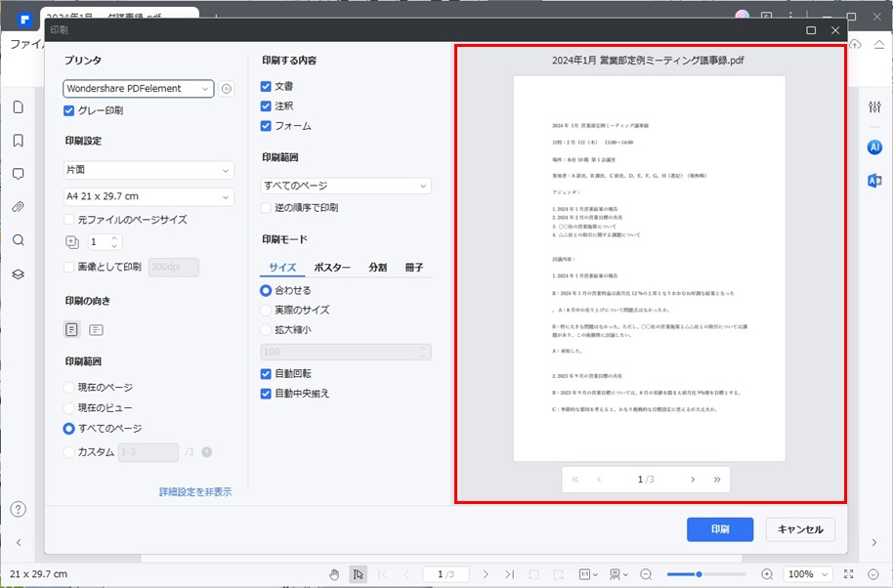Select landscape orientation icon
The image size is (893, 588).
tap(97, 329)
